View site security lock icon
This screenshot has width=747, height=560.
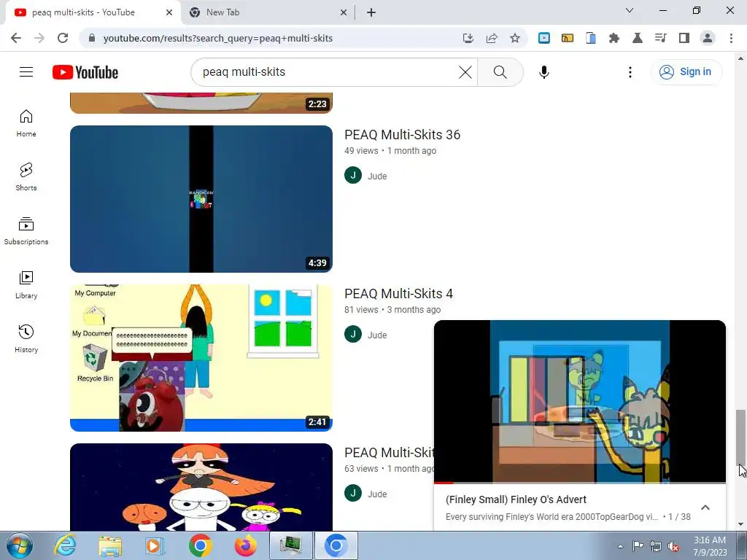(92, 38)
